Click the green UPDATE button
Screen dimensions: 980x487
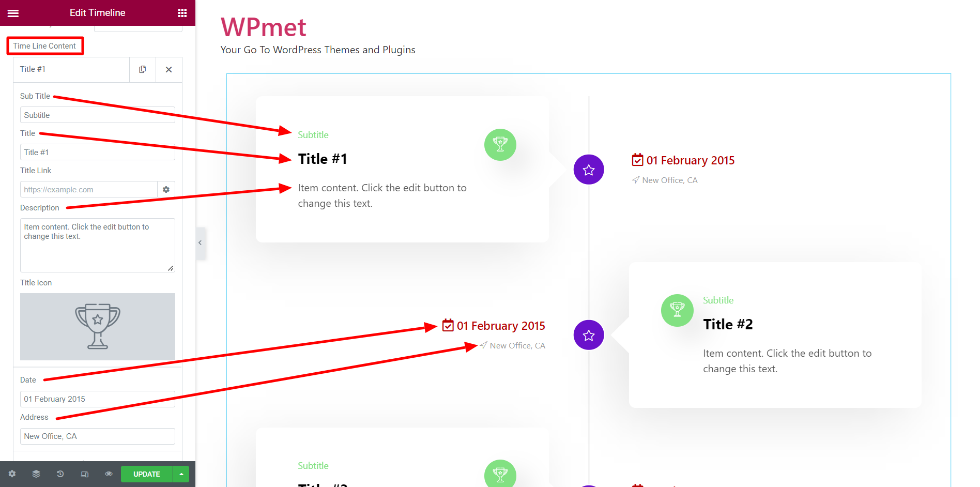pyautogui.click(x=147, y=474)
